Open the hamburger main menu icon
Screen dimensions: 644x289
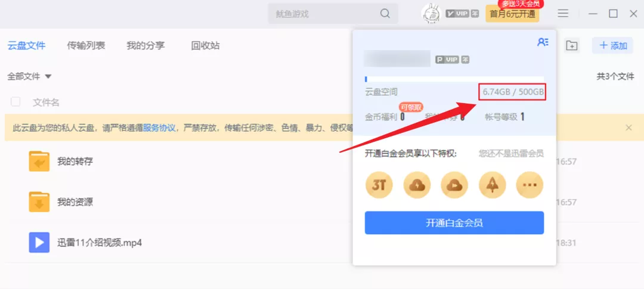coord(563,14)
